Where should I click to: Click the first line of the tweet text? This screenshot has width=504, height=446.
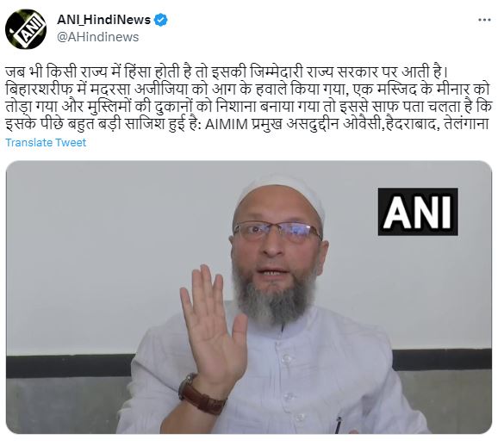[227, 71]
